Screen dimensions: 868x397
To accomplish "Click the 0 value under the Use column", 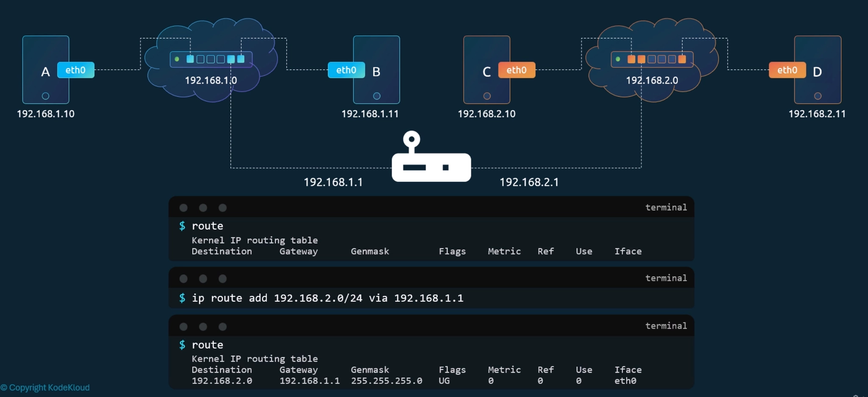I will pyautogui.click(x=579, y=381).
